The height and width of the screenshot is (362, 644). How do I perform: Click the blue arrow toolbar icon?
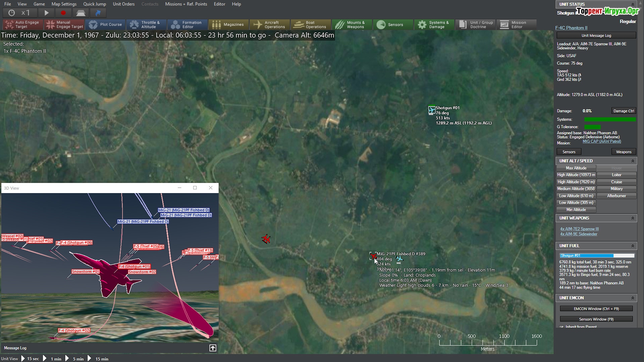[x=98, y=13]
